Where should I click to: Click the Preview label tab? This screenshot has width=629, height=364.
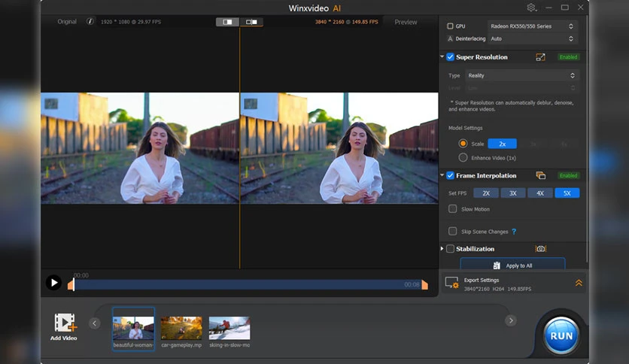tap(406, 22)
